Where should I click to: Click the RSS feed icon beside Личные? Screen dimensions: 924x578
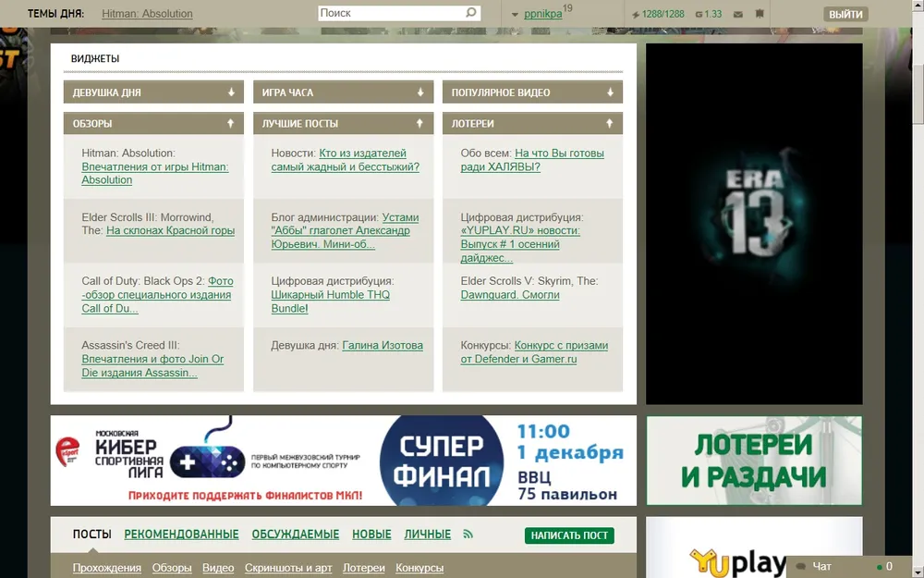(x=468, y=535)
